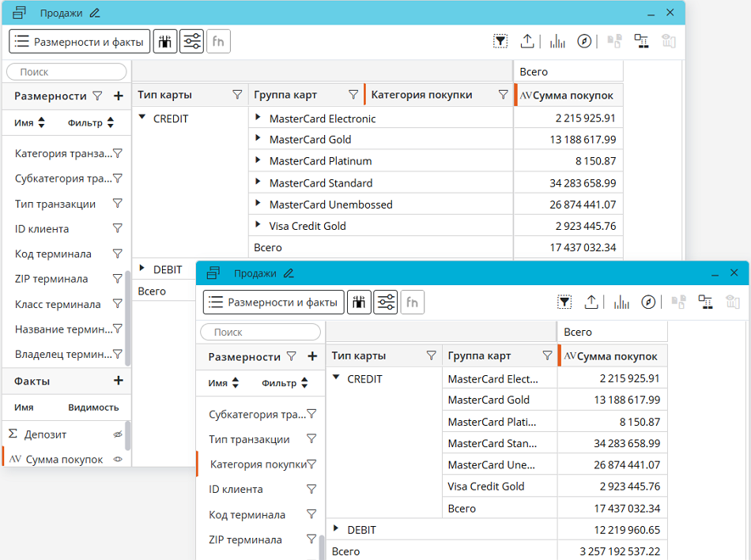Click the Поиск search field in the front window
This screenshot has width=751, height=560.
click(x=261, y=333)
